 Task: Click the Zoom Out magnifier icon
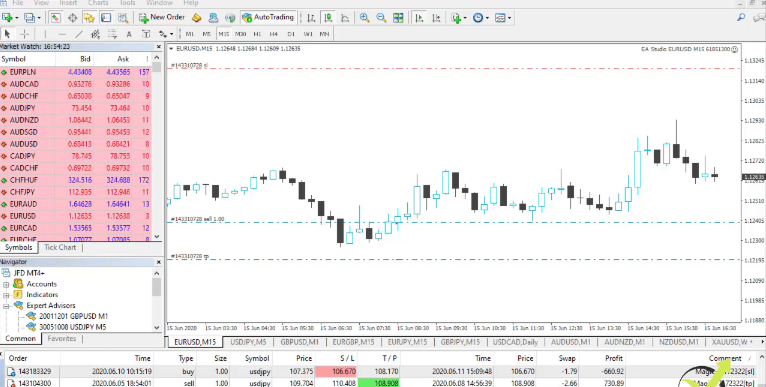pyautogui.click(x=381, y=18)
